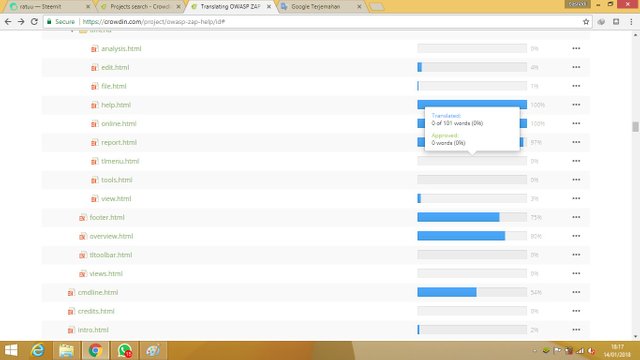
Task: Open the more options menu for analysis.html
Action: pyautogui.click(x=576, y=49)
